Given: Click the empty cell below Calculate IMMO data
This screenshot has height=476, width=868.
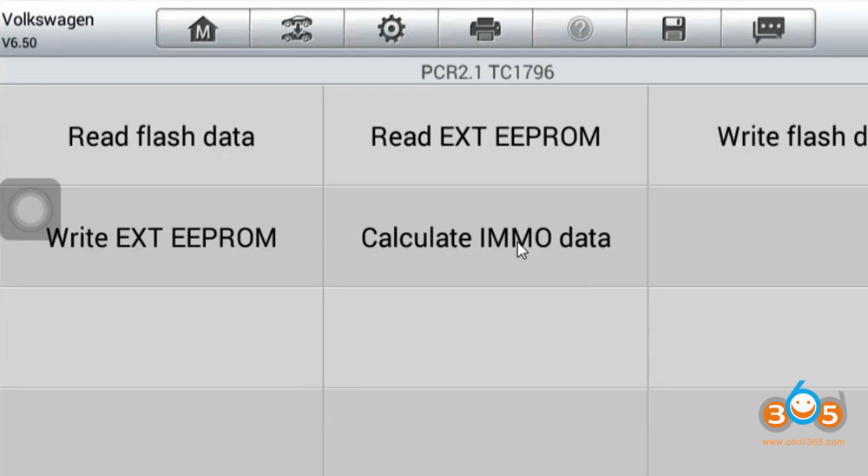Looking at the screenshot, I should pos(485,337).
